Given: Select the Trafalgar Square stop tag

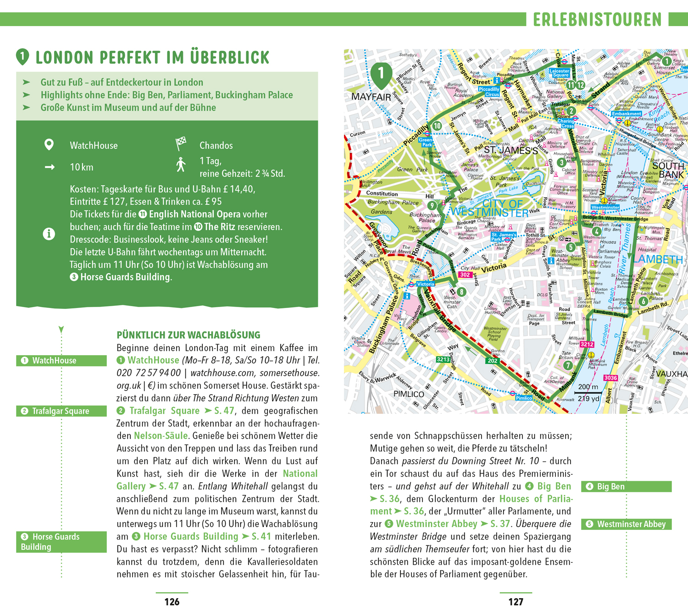Looking at the screenshot, I should 61,411.
